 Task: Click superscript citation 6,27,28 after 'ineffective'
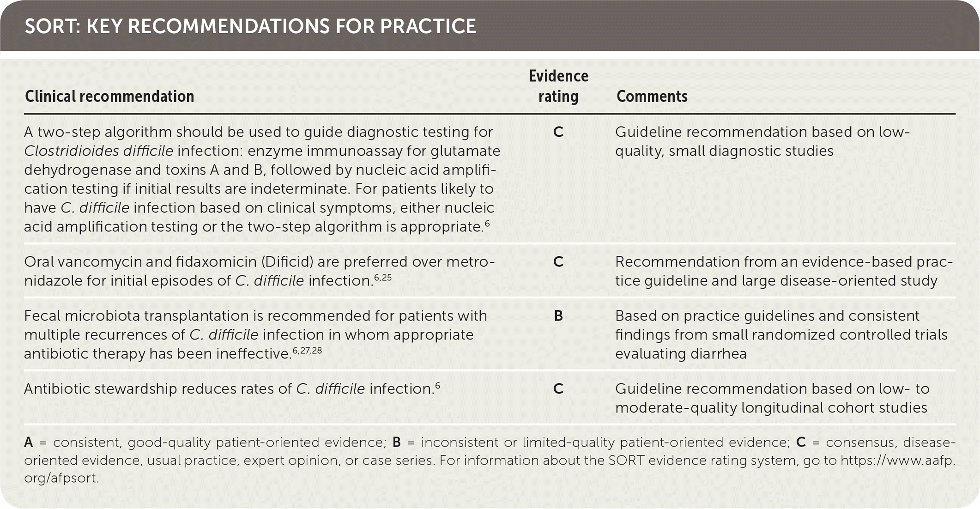point(307,351)
